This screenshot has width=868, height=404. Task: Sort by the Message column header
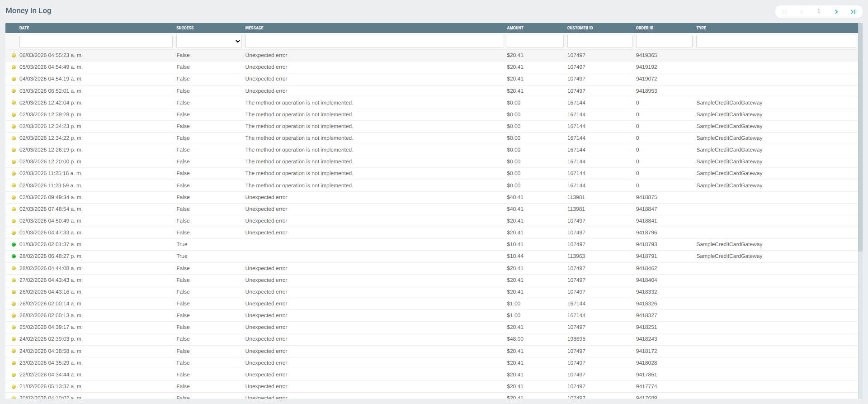254,28
